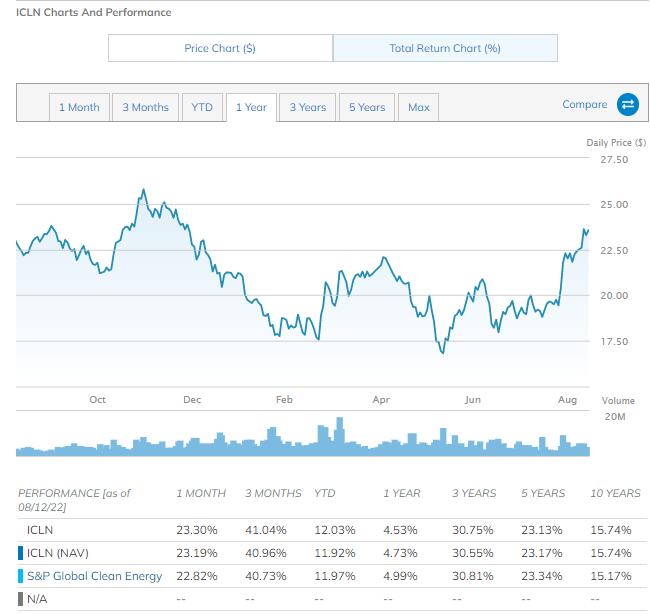Image resolution: width=650 pixels, height=614 pixels.
Task: Click the Compare swap-arrows icon
Action: pyautogui.click(x=628, y=105)
